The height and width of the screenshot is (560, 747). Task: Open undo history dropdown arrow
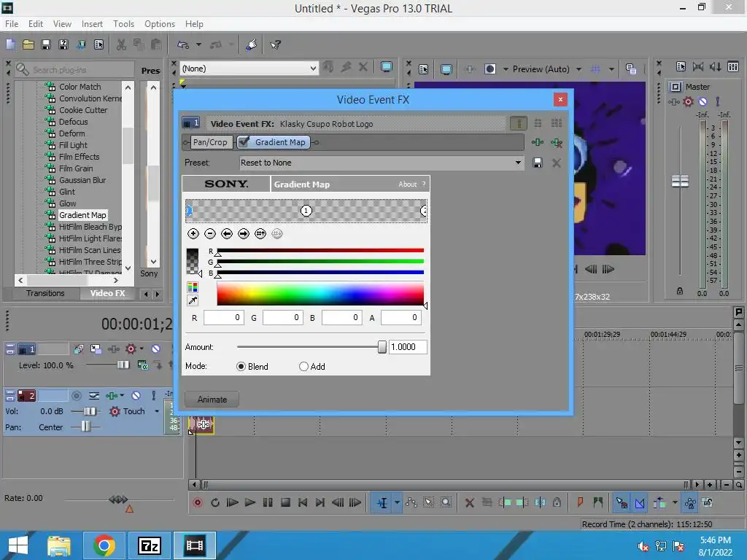pos(198,44)
